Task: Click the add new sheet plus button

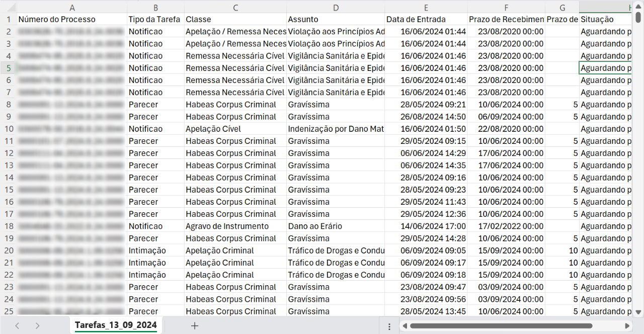Action: pyautogui.click(x=195, y=325)
